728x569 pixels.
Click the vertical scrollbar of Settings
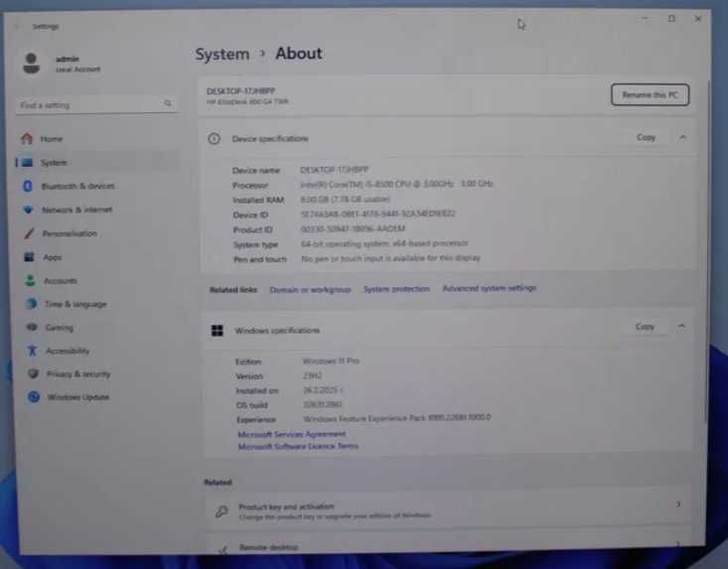click(707, 250)
